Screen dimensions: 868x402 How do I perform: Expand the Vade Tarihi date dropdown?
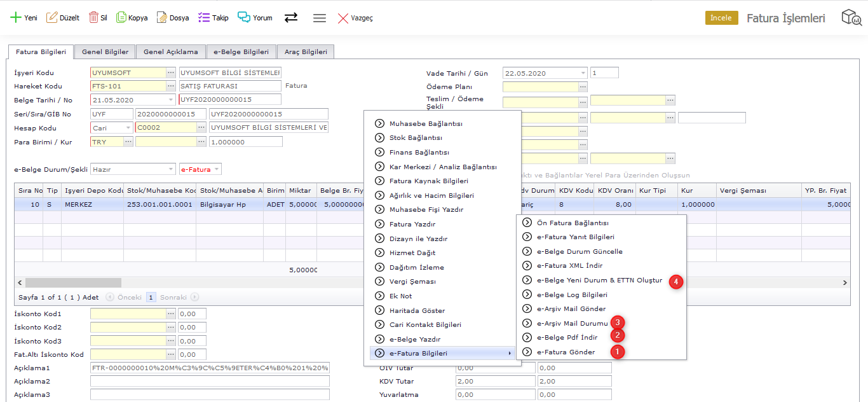[583, 73]
